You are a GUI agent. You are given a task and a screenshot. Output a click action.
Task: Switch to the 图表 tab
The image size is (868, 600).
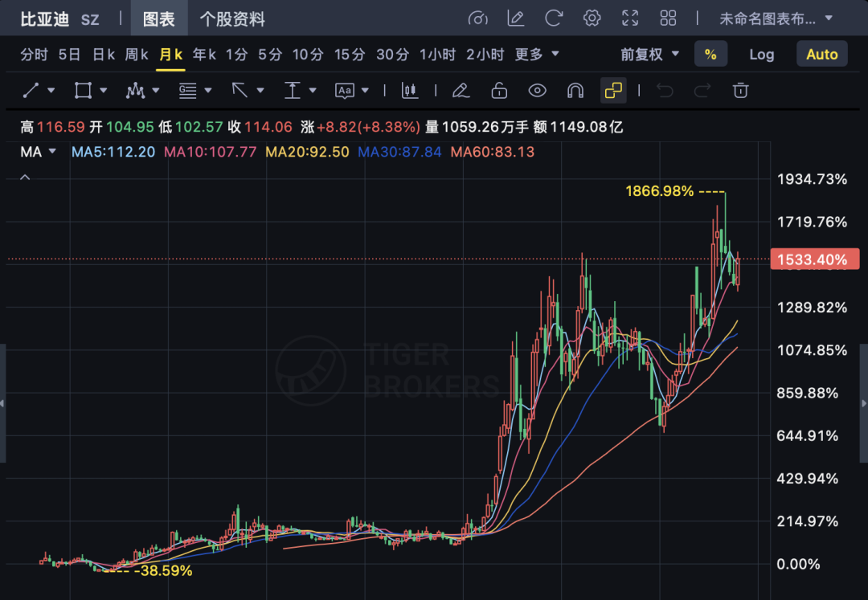[x=159, y=18]
